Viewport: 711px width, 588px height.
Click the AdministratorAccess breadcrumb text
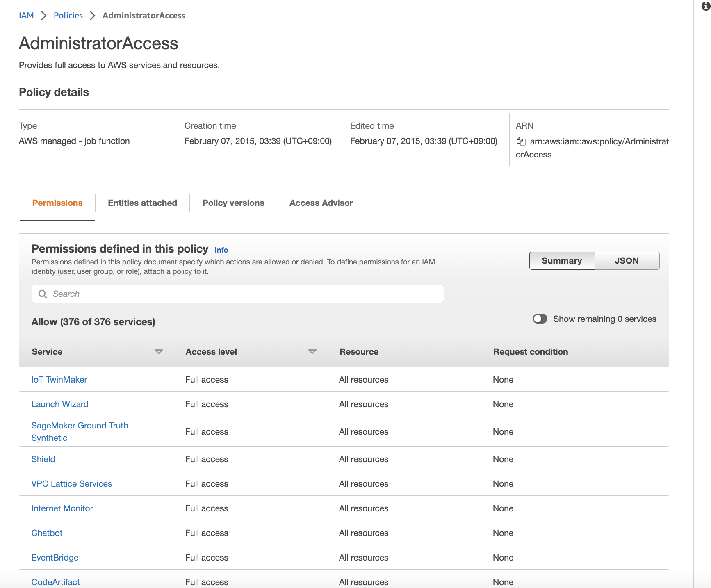144,16
